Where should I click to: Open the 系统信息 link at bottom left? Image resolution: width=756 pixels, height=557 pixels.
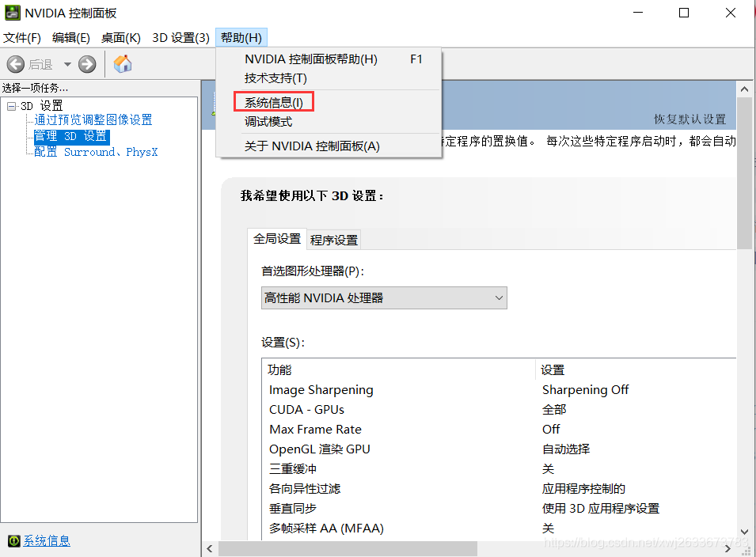click(47, 541)
